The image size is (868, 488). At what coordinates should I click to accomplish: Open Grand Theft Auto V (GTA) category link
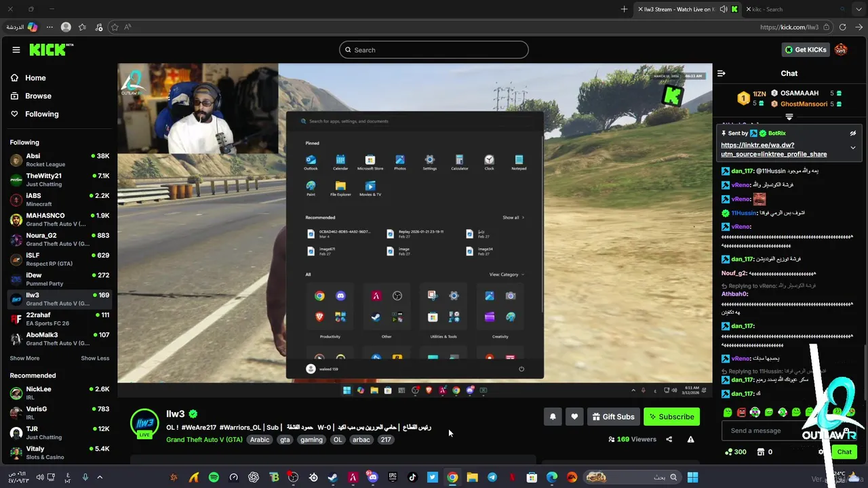tap(204, 439)
